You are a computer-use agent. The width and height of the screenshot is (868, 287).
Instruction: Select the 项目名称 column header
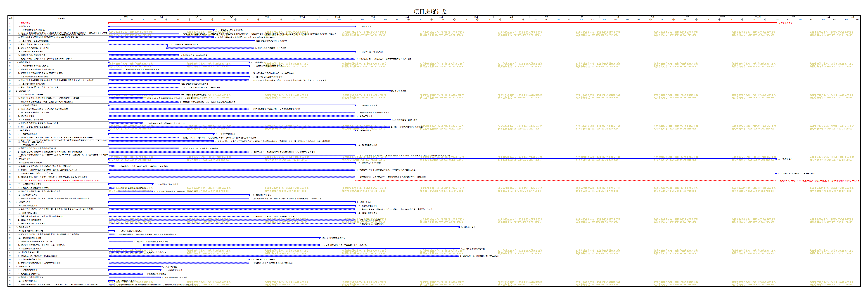point(61,18)
